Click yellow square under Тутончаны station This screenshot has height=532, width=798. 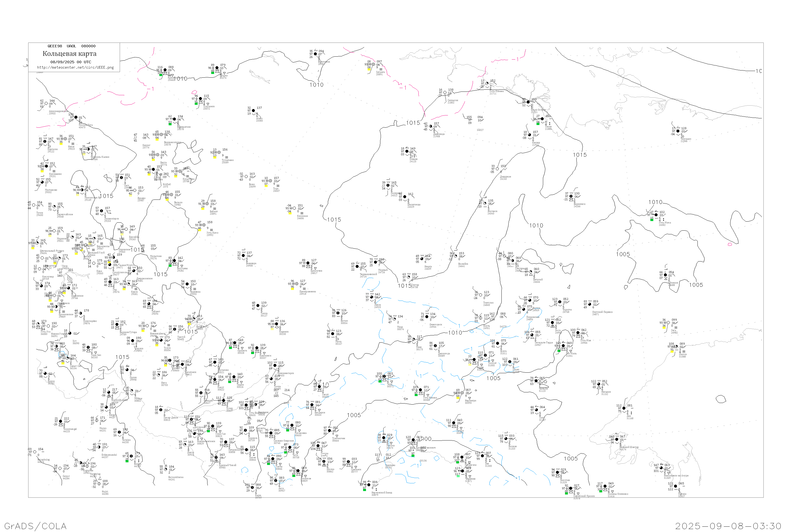tap(214, 157)
